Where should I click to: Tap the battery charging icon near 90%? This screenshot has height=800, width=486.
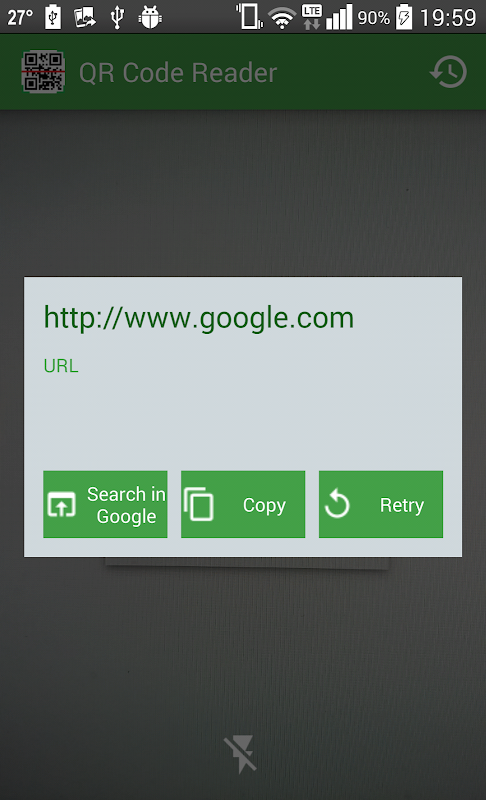point(404,17)
